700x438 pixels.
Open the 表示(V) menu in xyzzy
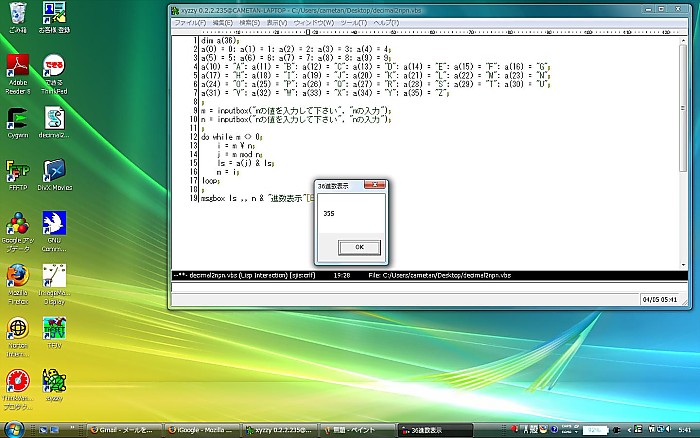pos(277,22)
